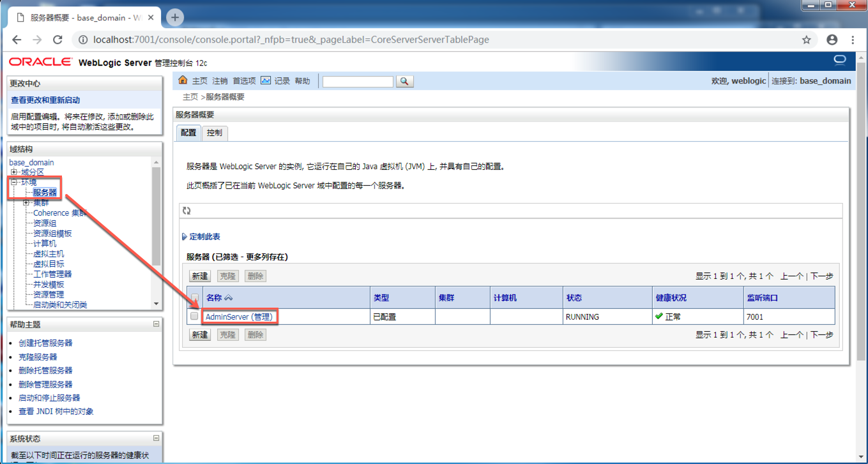The height and width of the screenshot is (464, 868).
Task: Collapse the 系统状态 panel
Action: [x=156, y=438]
